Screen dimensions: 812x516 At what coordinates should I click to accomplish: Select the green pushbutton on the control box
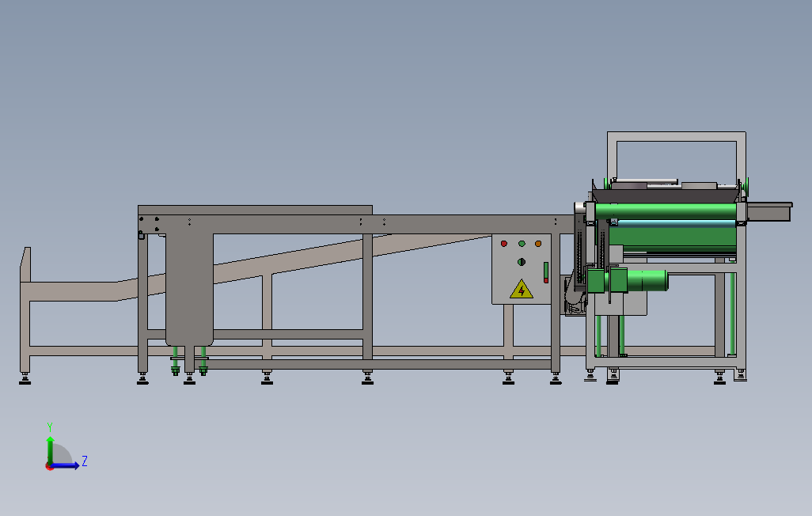[x=522, y=244]
